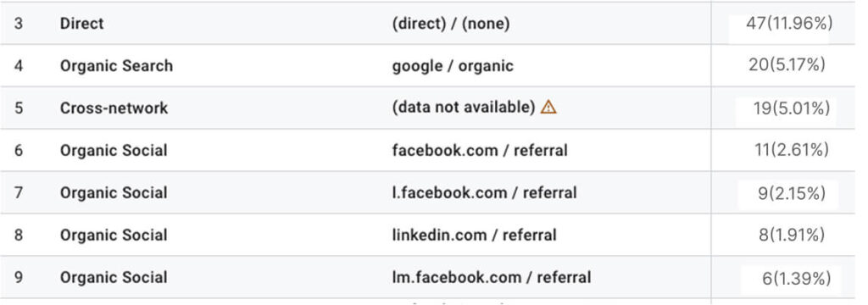Click google / organic source medium
This screenshot has height=305, width=868.
453,66
